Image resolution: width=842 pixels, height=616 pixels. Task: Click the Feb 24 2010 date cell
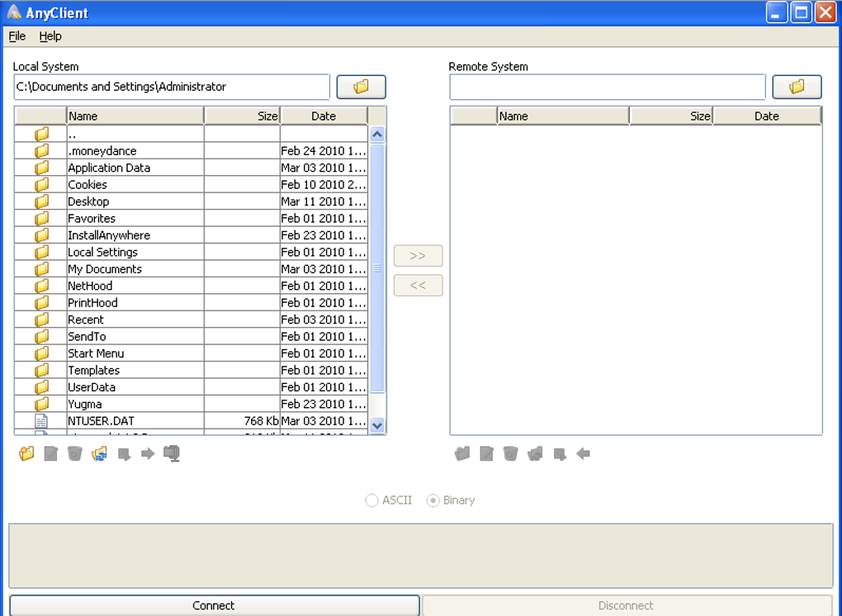pos(324,151)
